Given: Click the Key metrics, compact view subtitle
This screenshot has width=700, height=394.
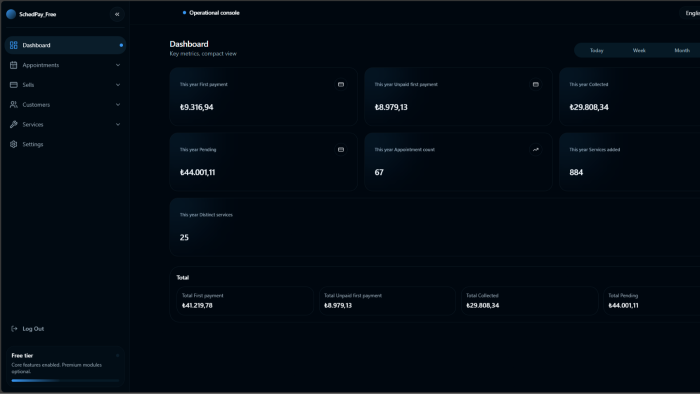Looking at the screenshot, I should point(203,54).
